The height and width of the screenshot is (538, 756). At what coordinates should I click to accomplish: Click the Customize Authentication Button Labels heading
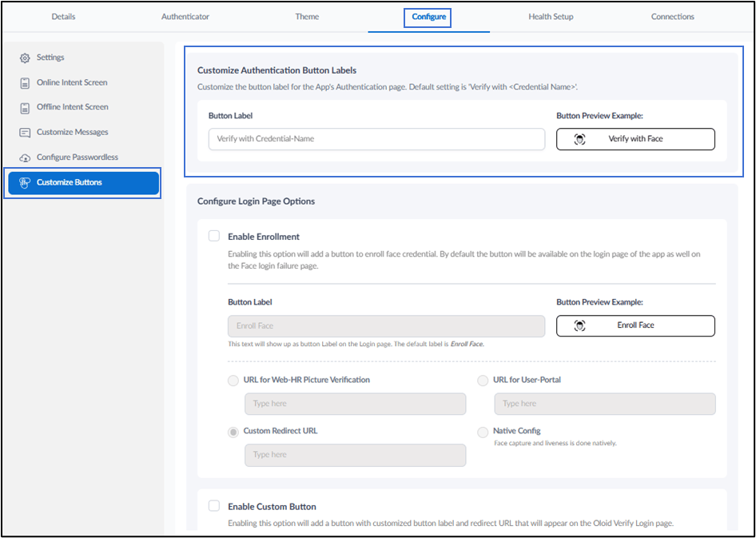click(277, 70)
